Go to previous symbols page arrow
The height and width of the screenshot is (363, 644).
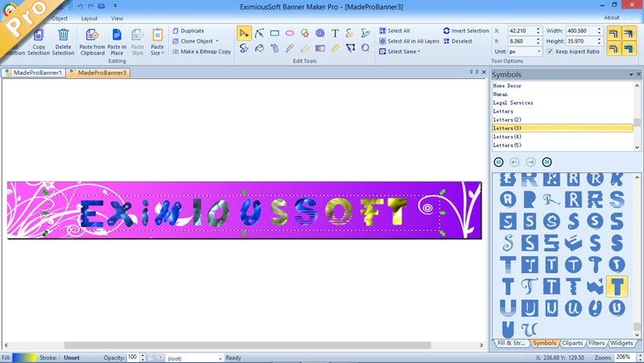click(x=514, y=163)
